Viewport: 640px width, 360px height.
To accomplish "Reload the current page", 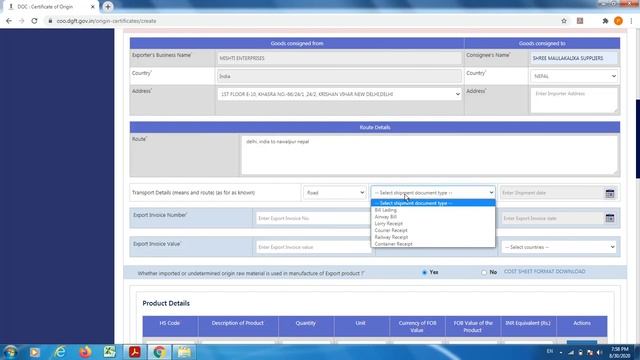I will pyautogui.click(x=34, y=21).
